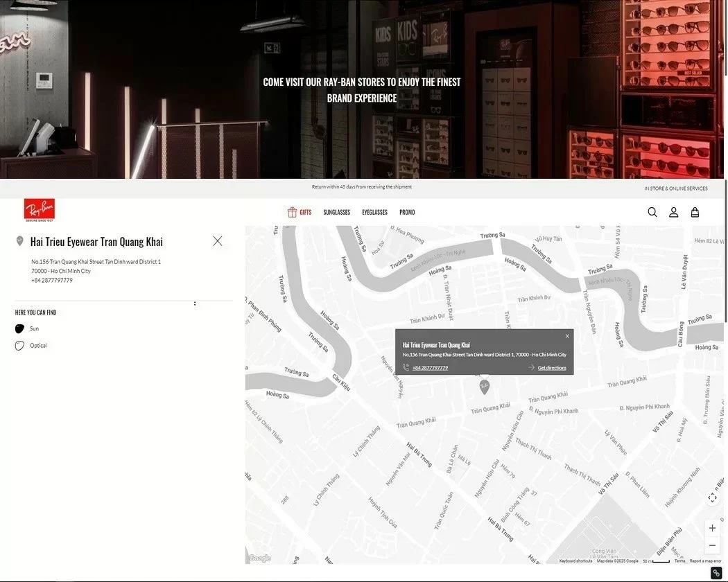Open the map fullscreen icon

[x=712, y=497]
